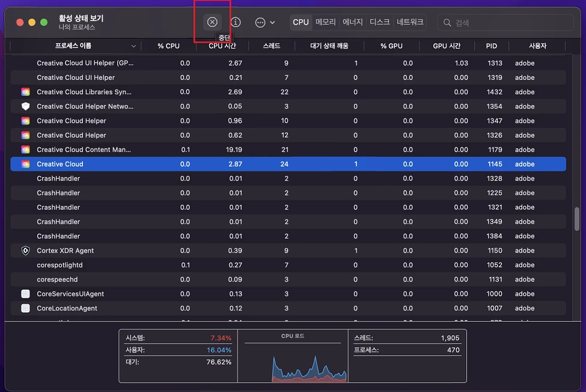
Task: Select the CoreServicesUIAgent process name
Action: coord(70,294)
